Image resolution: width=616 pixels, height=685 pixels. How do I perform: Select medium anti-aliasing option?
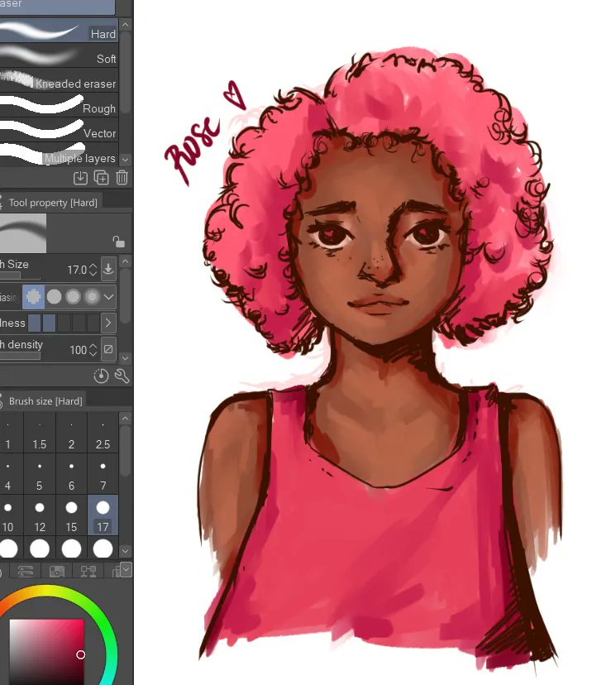73,297
